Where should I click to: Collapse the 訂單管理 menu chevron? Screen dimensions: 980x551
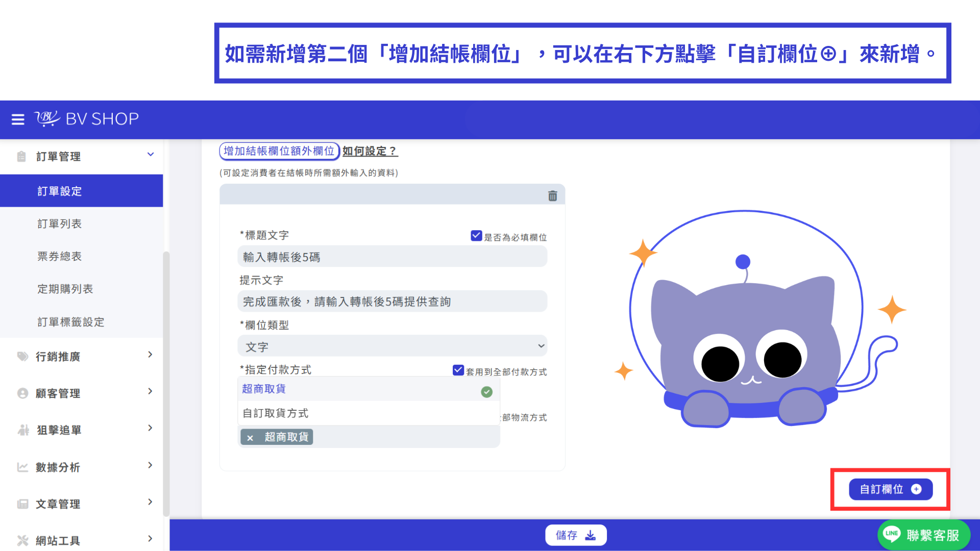point(151,155)
